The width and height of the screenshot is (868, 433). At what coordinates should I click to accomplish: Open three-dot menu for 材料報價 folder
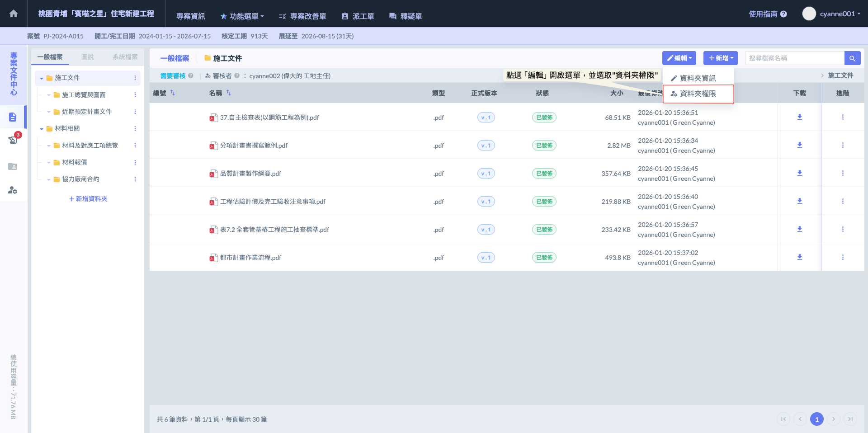tap(135, 162)
